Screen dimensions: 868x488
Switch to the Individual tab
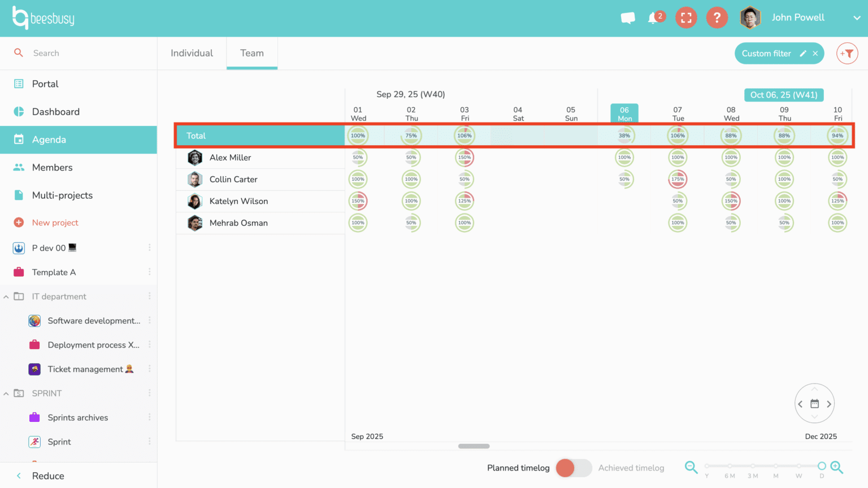[x=192, y=53]
